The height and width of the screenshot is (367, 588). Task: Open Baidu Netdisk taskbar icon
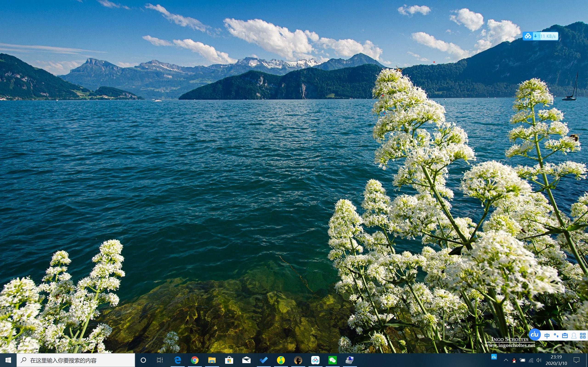pos(315,360)
